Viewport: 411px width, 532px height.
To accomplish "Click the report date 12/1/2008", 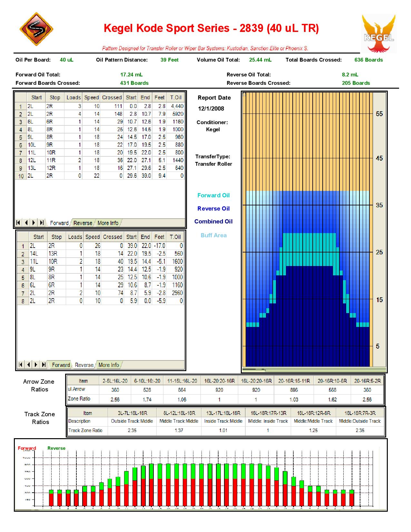I will (211, 109).
